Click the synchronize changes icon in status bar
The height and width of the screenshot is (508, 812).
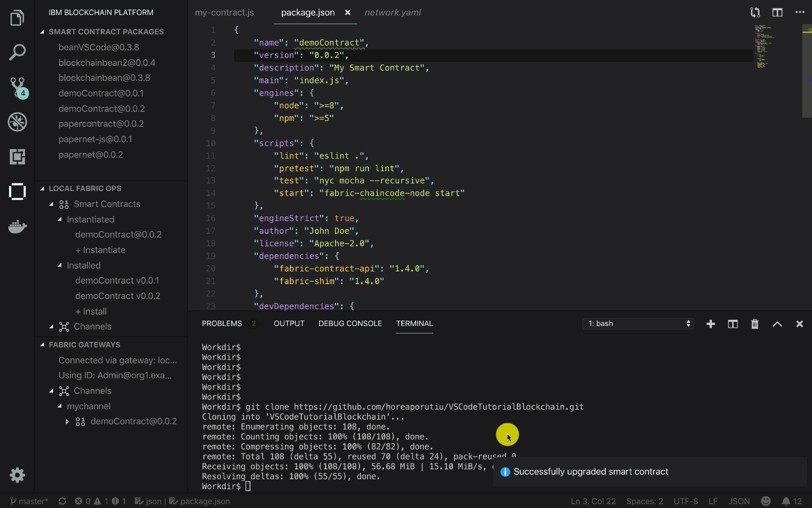[x=62, y=501]
